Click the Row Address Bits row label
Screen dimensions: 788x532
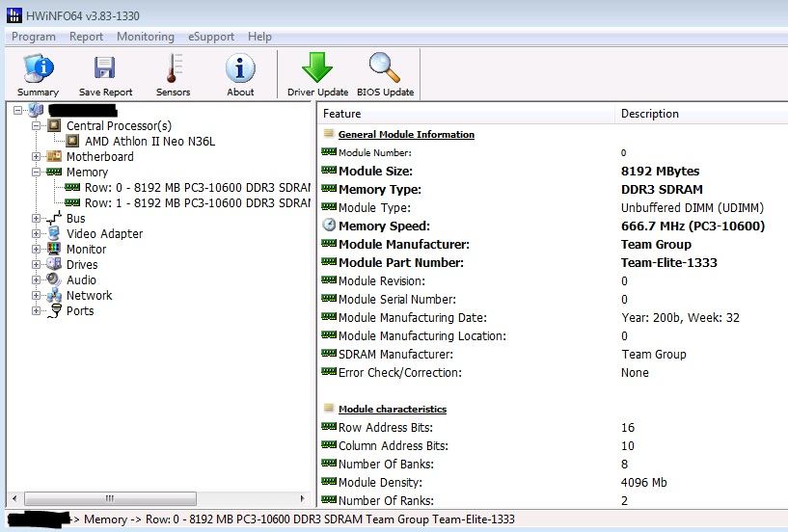point(386,428)
